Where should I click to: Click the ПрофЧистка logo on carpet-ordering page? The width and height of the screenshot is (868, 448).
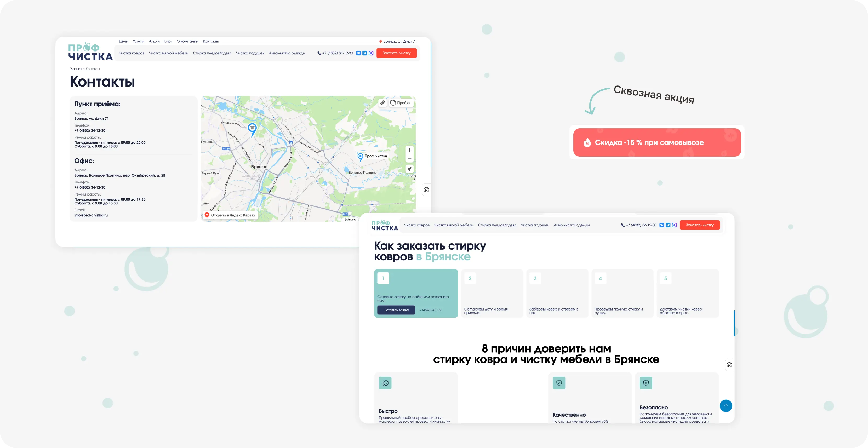[385, 225]
